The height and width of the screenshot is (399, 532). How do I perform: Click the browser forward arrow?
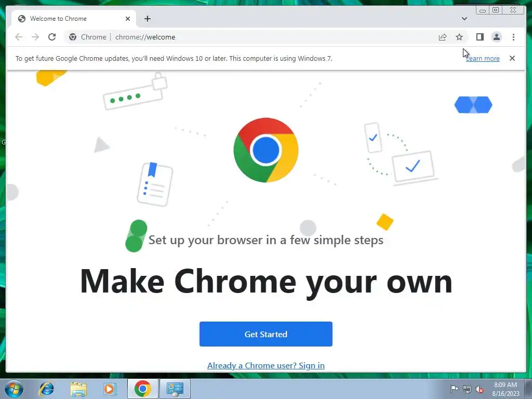[35, 37]
